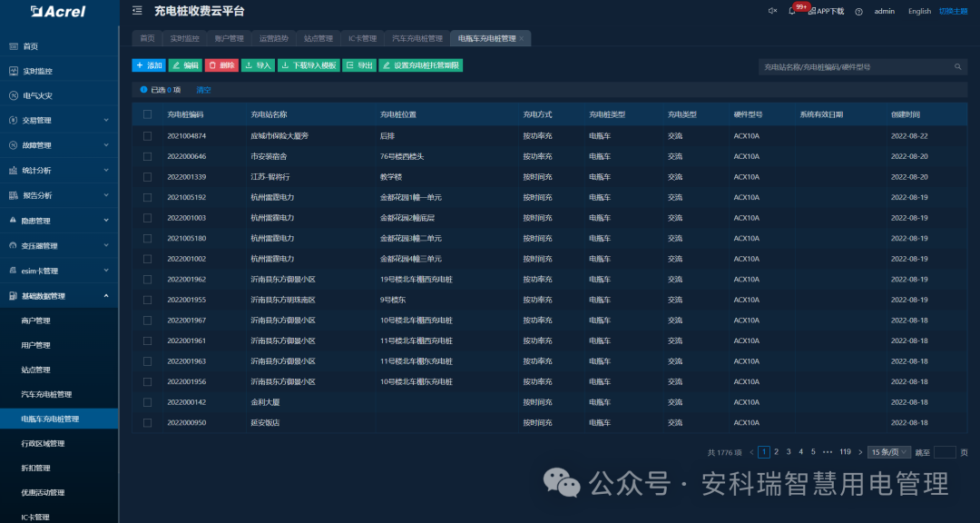Screen dimensions: 980x523
Task: Select the 实时监控 icon in the sidebar
Action: [12, 70]
